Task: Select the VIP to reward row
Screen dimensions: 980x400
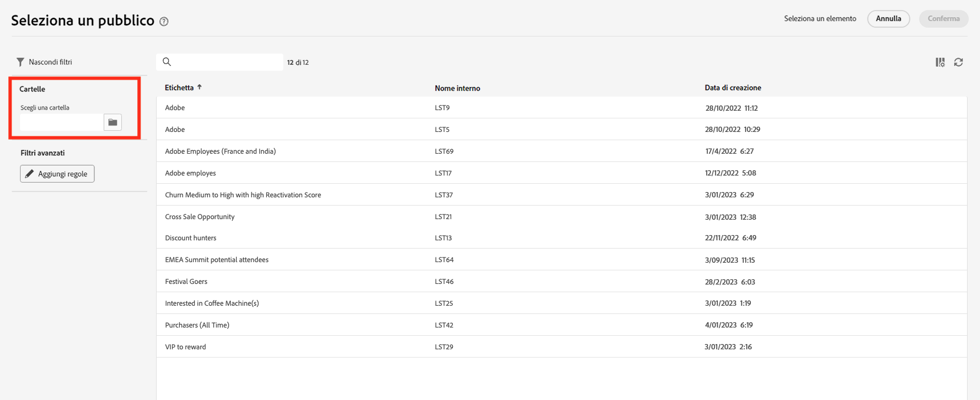Action: [x=186, y=347]
